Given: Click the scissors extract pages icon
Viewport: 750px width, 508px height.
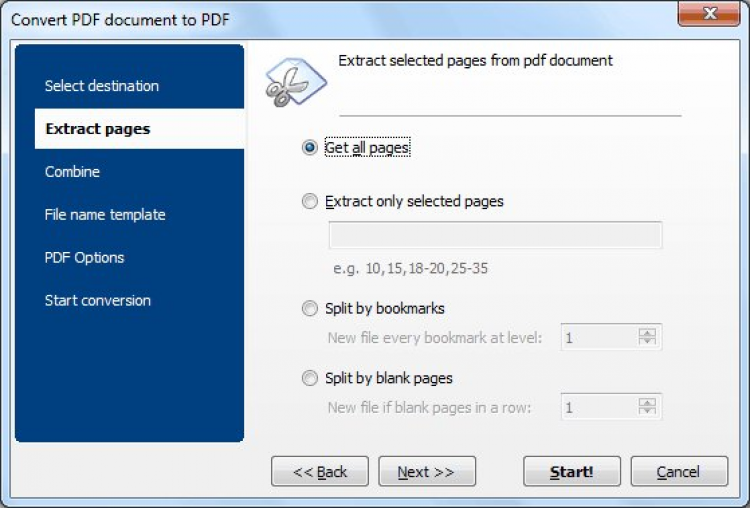Looking at the screenshot, I should (x=296, y=82).
